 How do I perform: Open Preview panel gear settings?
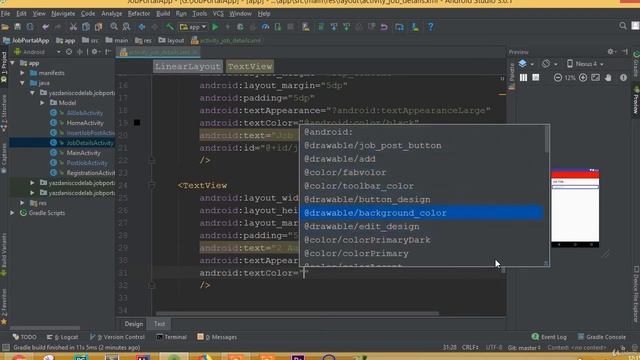tap(611, 52)
